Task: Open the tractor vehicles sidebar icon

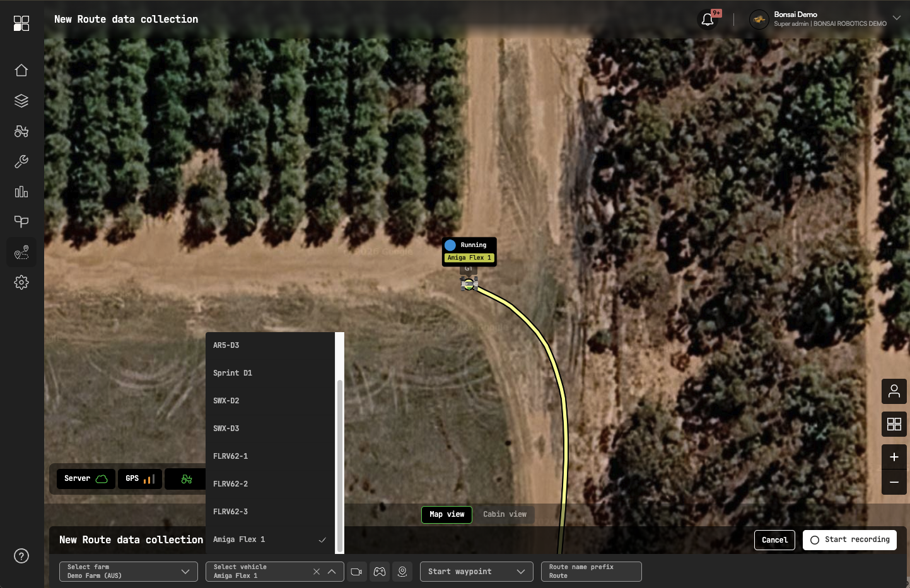Action: (21, 131)
